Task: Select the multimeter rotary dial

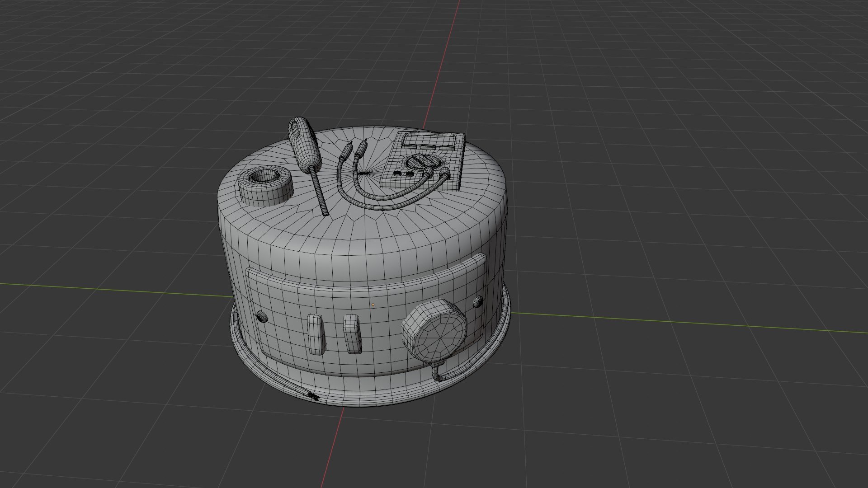Action: click(423, 161)
